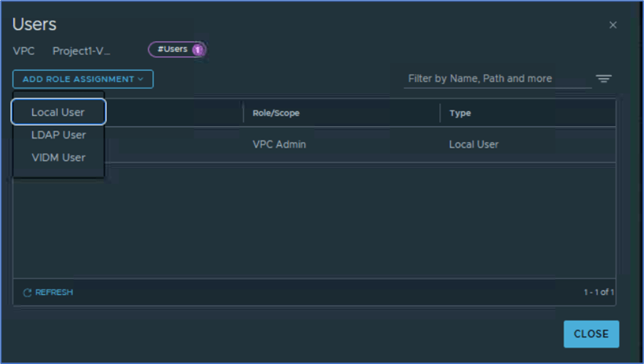Screen dimensions: 644x364
Task: Select the VPC Admin role cell
Action: coord(279,145)
